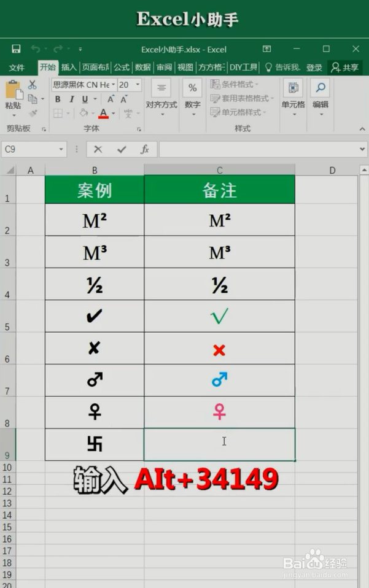Open the DIY工具 tab
Viewport: 369px width, 588px height.
243,67
